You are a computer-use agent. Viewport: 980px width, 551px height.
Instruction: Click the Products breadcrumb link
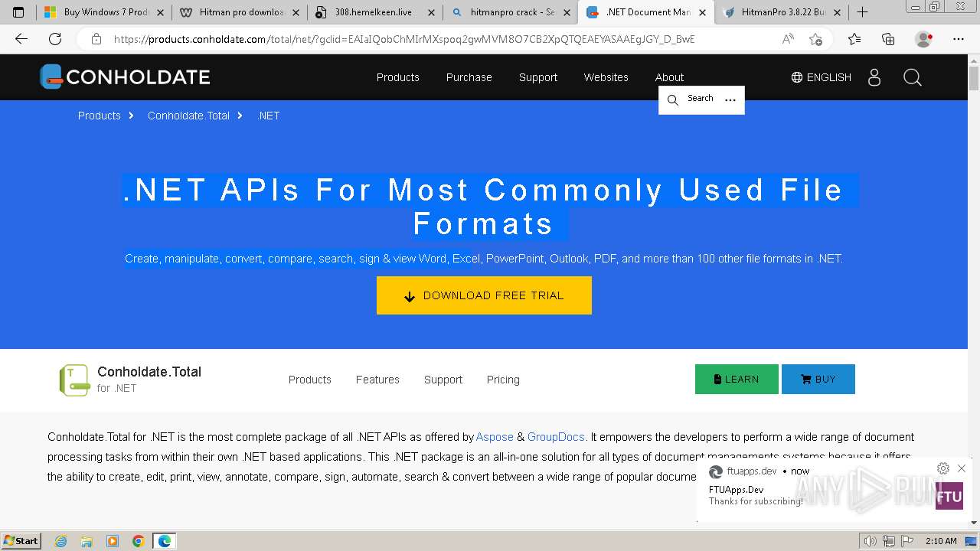[x=100, y=116]
